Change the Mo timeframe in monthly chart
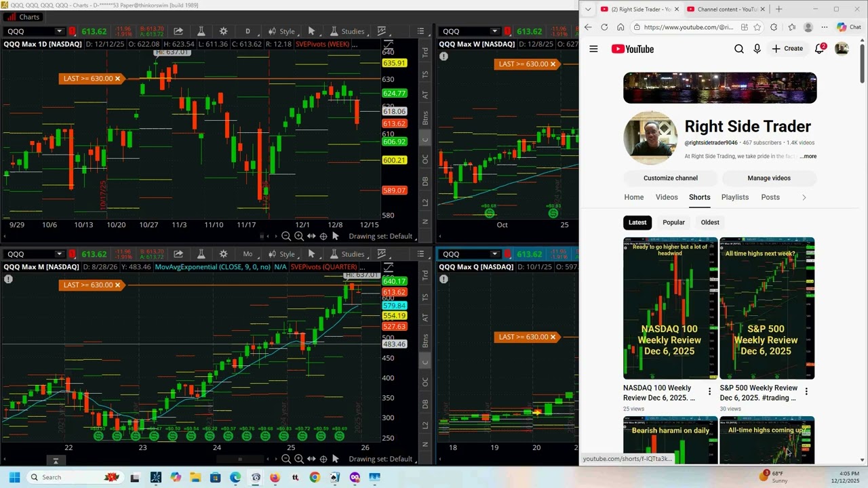 (x=248, y=254)
